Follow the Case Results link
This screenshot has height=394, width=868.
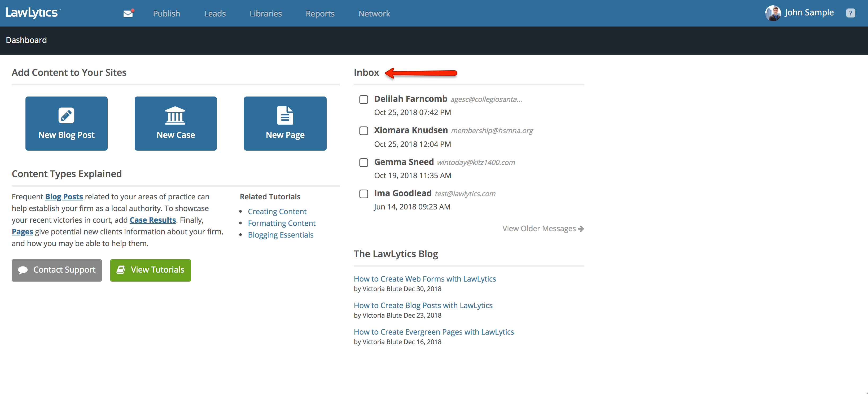153,220
